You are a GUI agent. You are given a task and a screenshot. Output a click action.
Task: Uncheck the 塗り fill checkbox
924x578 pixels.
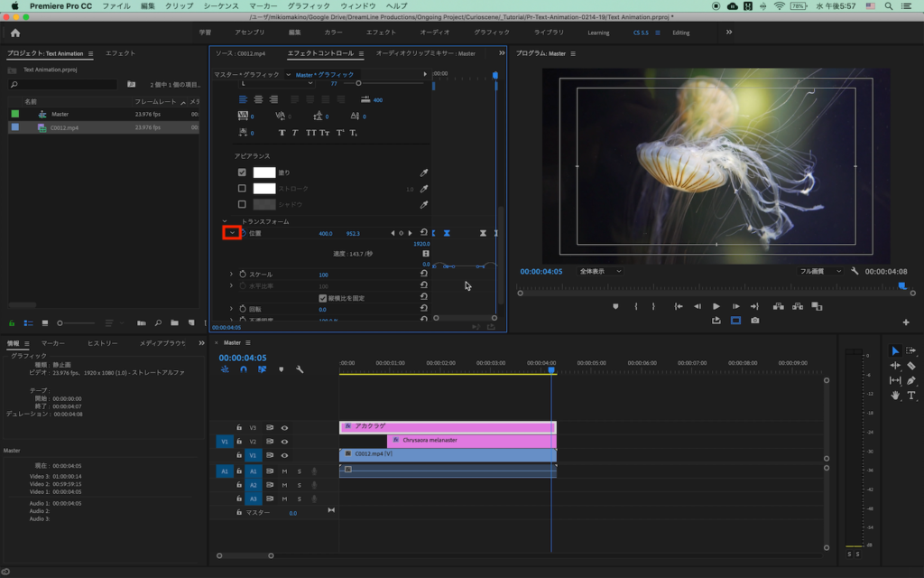click(242, 172)
